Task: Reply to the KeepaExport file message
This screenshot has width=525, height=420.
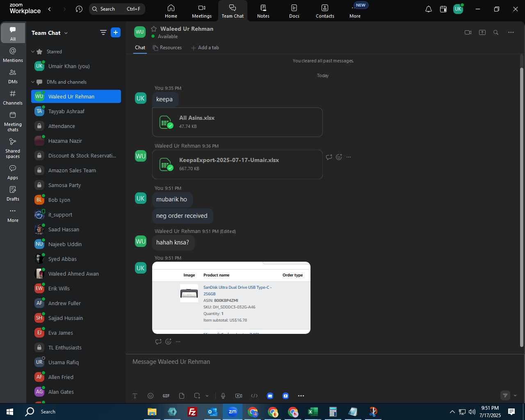Action: pos(329,157)
